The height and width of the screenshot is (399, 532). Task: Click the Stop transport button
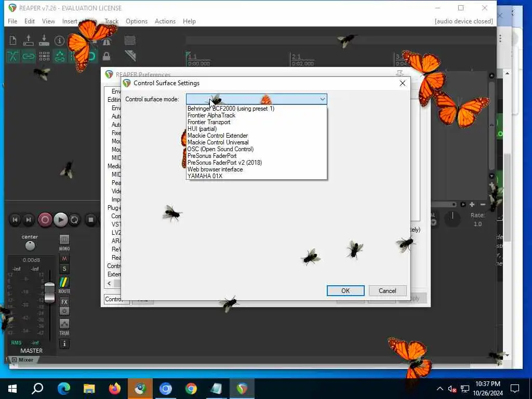pyautogui.click(x=90, y=220)
